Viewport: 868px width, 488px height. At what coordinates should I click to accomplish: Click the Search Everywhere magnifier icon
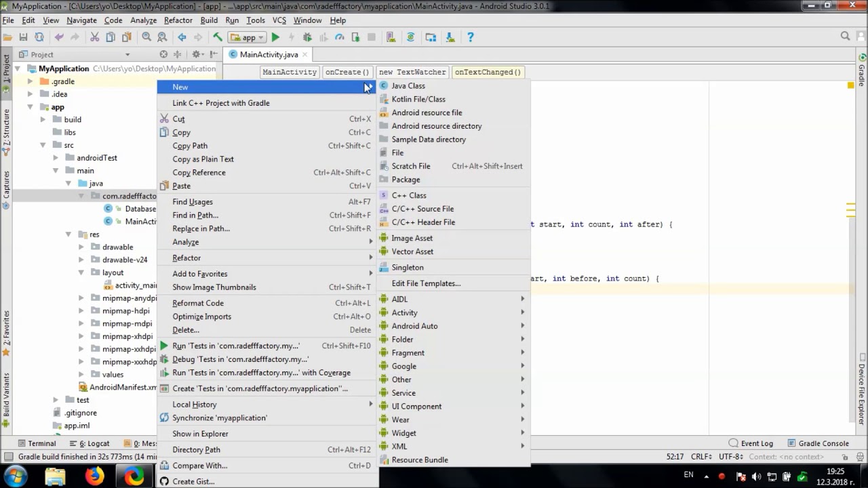click(x=845, y=37)
